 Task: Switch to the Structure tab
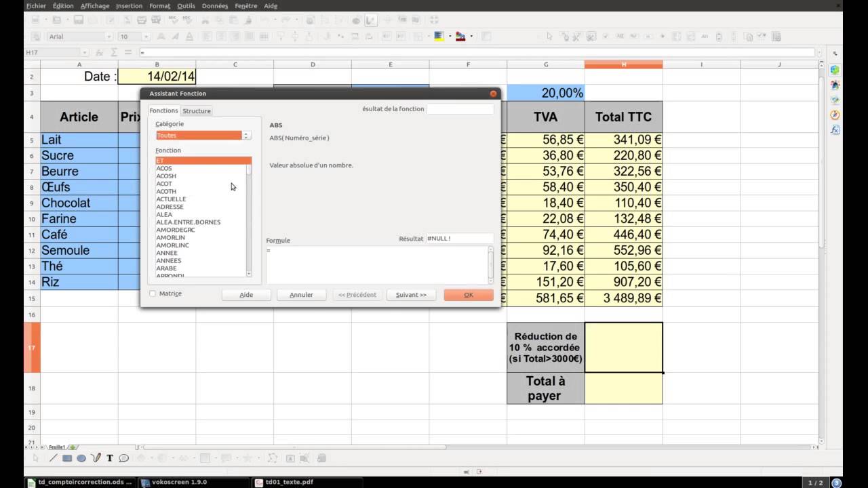pyautogui.click(x=197, y=110)
